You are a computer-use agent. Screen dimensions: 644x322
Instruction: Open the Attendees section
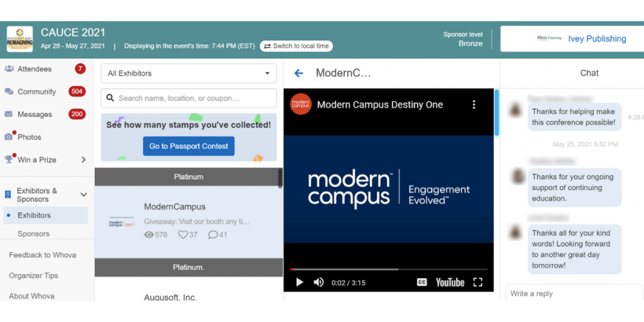(35, 69)
